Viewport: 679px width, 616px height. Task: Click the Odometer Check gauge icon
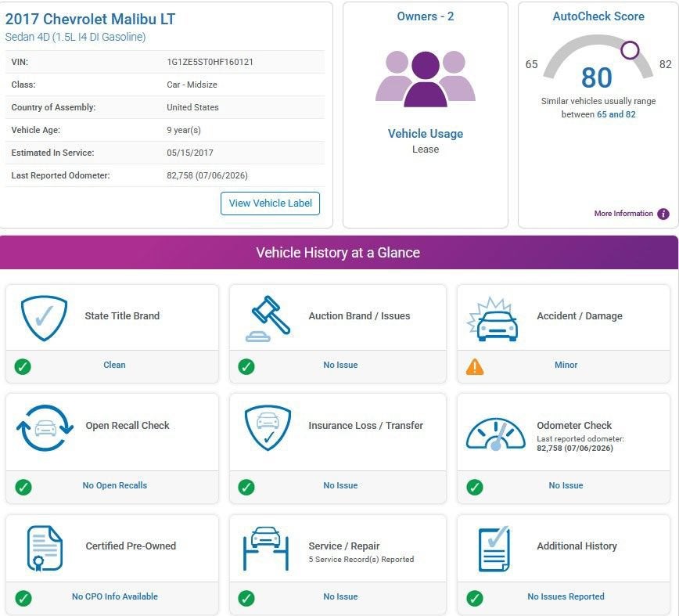[x=495, y=434]
